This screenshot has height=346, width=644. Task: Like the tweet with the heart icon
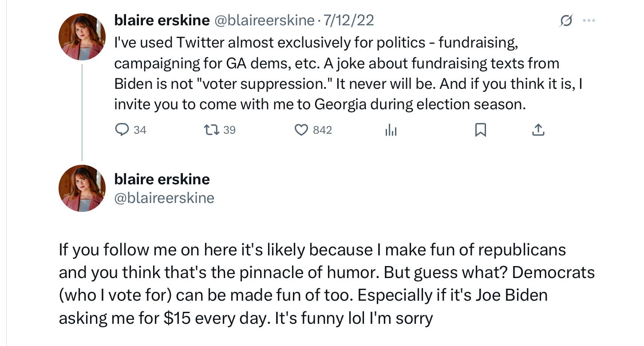tap(301, 130)
